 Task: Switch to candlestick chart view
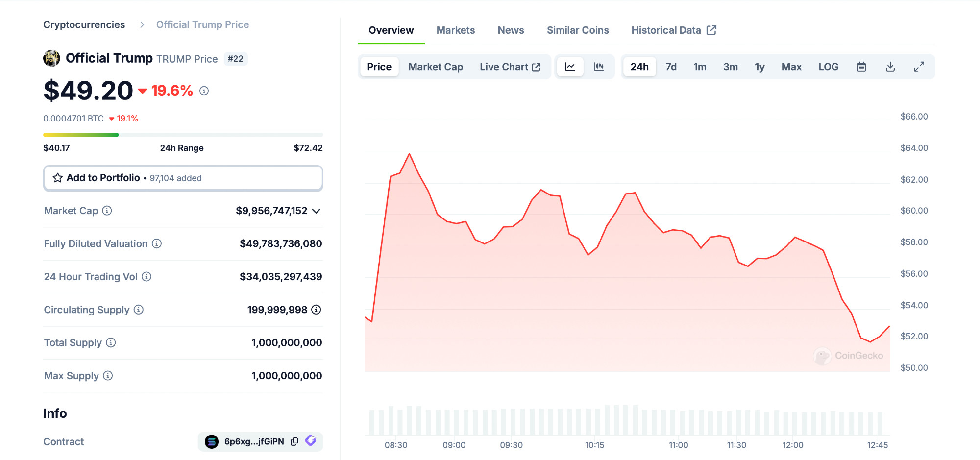pos(599,67)
